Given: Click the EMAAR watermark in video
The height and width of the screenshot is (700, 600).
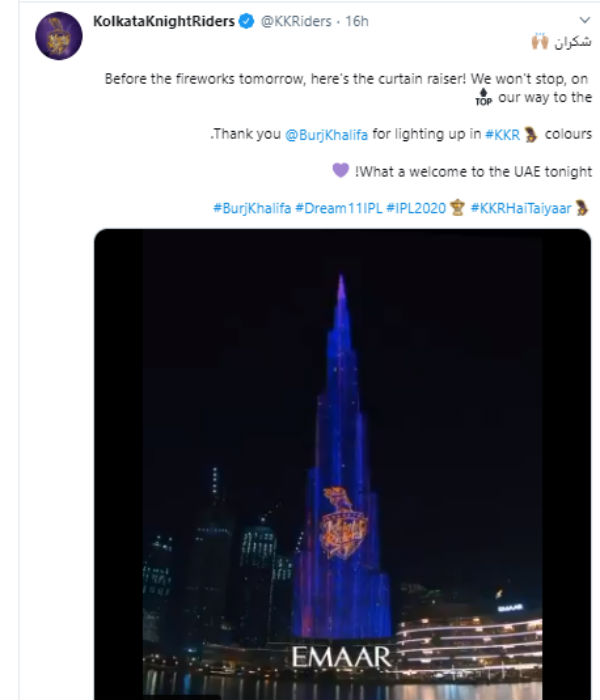Looking at the screenshot, I should (x=342, y=657).
